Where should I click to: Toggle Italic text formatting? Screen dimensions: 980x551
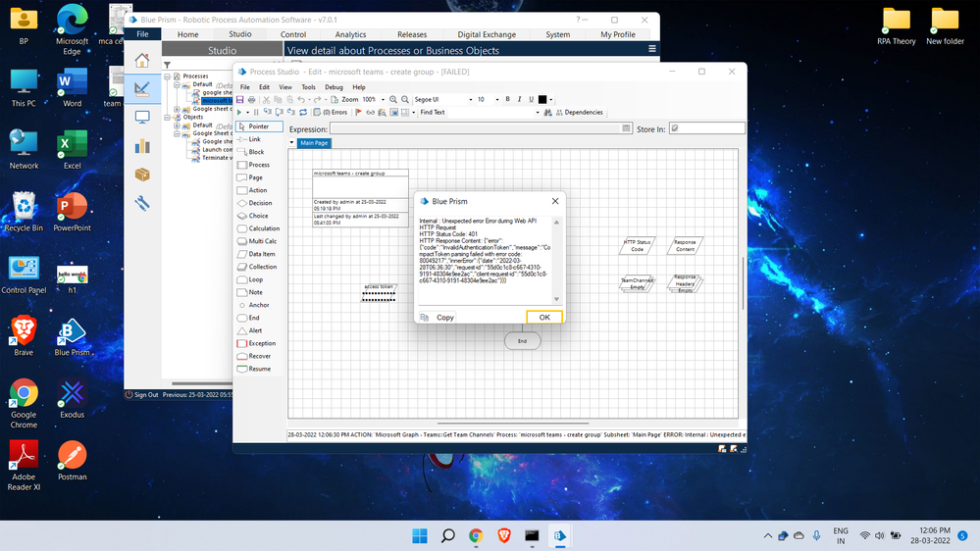[519, 99]
